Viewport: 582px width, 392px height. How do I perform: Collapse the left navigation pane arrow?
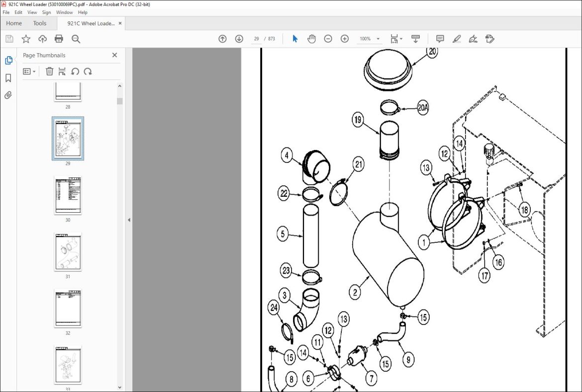point(129,220)
